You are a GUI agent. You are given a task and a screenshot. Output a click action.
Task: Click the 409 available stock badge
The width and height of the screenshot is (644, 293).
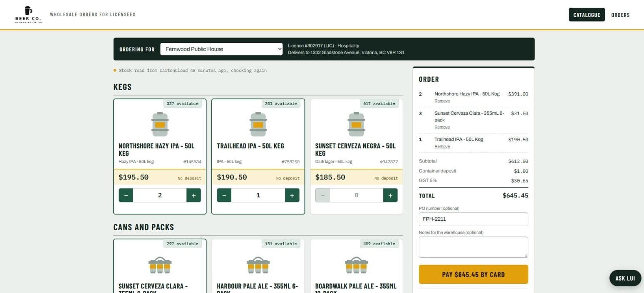[x=379, y=244]
